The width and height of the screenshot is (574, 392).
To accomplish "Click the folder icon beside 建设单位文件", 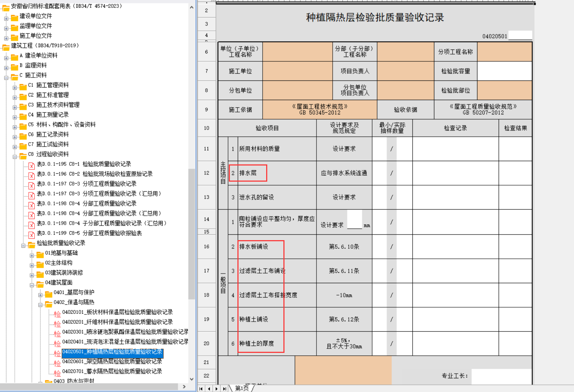I will pos(14,17).
